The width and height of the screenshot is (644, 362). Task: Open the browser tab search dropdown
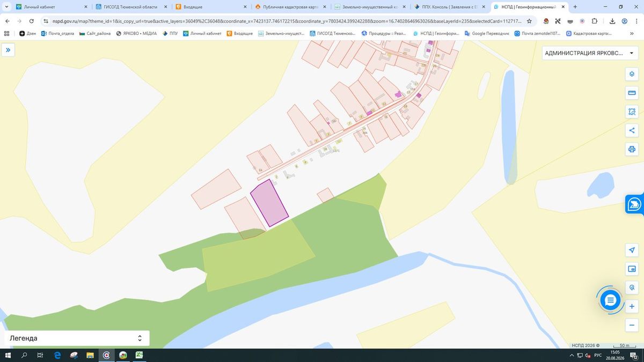pos(6,7)
